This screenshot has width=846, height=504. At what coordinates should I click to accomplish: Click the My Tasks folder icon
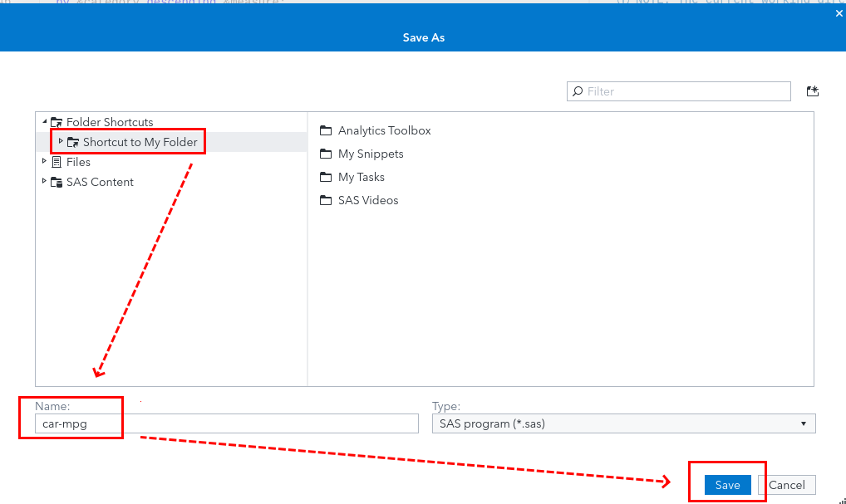click(x=326, y=177)
